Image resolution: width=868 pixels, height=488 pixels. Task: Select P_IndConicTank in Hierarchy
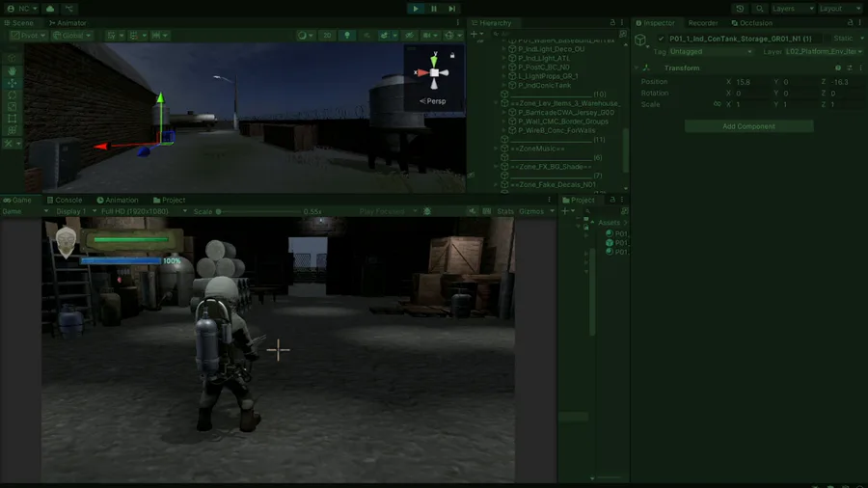pos(544,85)
